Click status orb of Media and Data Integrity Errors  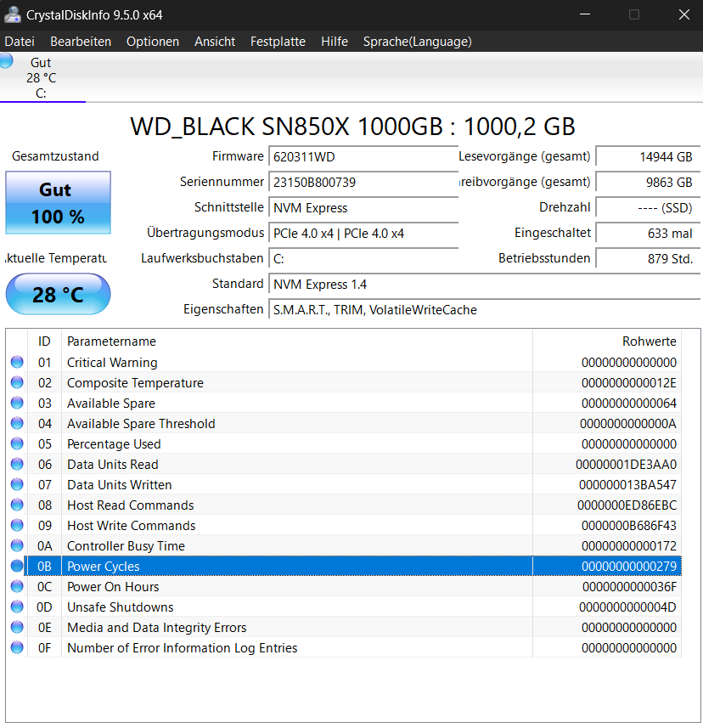click(x=17, y=627)
